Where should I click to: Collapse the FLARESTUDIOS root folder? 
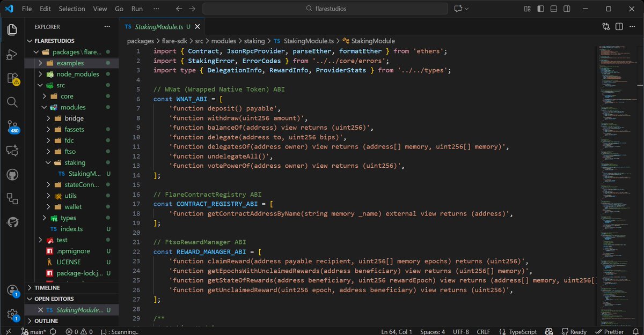coord(72,41)
